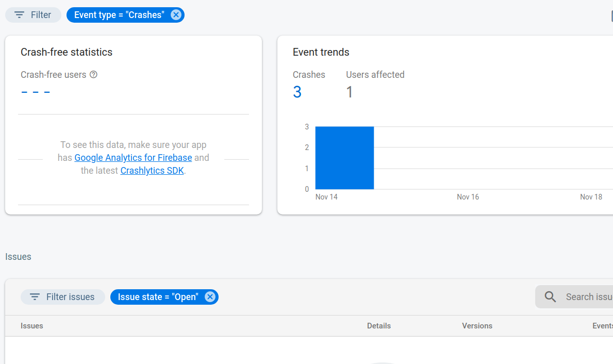Open the Crashlytics SDK link
The image size is (613, 364).
(152, 171)
